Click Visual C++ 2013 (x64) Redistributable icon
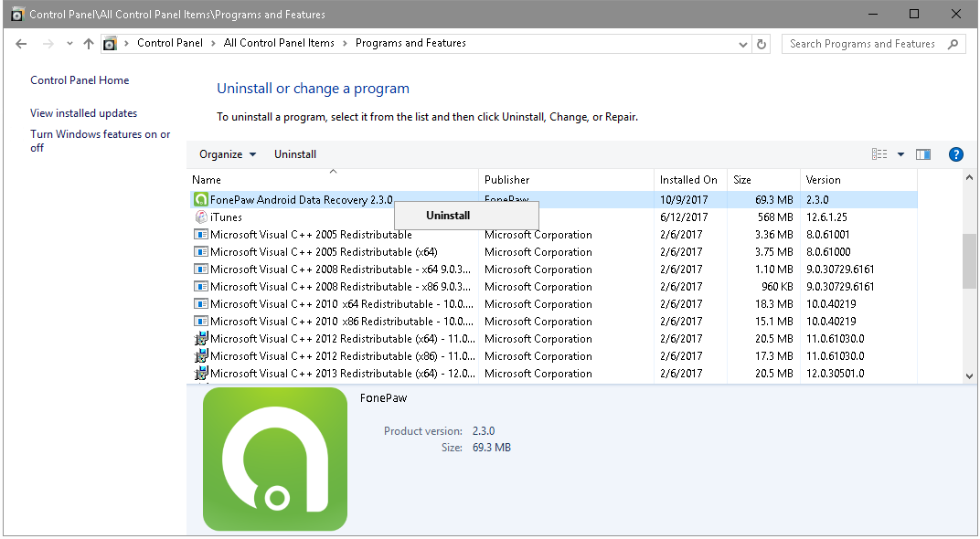Image resolution: width=980 pixels, height=539 pixels. coord(200,374)
